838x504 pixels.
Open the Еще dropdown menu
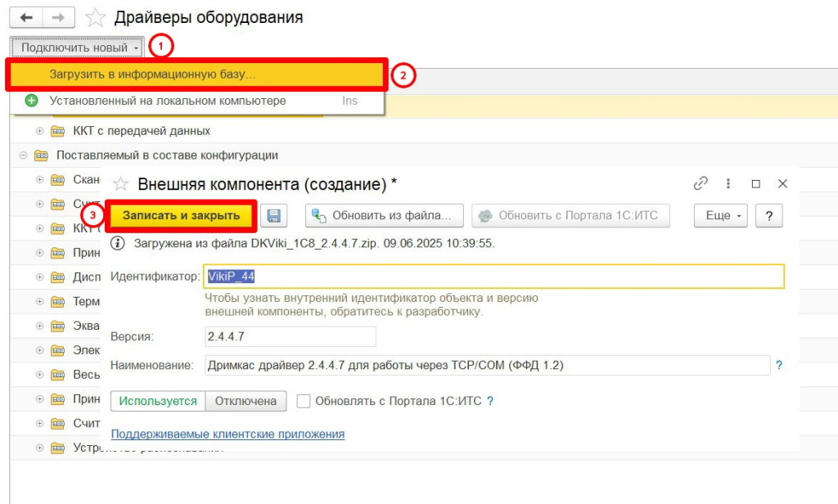click(x=721, y=215)
